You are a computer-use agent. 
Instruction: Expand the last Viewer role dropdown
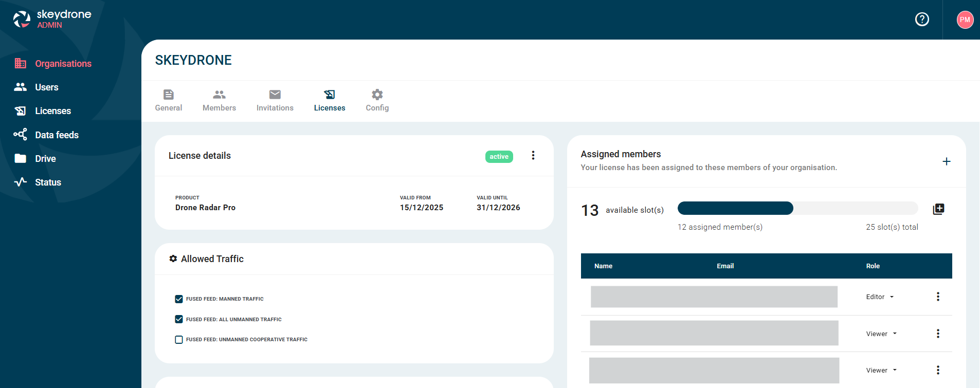click(x=881, y=371)
